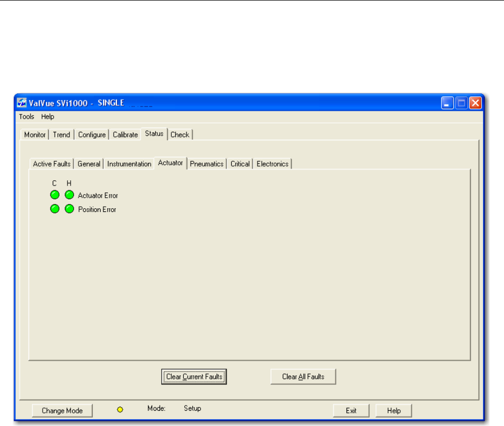The width and height of the screenshot is (504, 426).
Task: Open the Help menu
Action: tap(47, 117)
